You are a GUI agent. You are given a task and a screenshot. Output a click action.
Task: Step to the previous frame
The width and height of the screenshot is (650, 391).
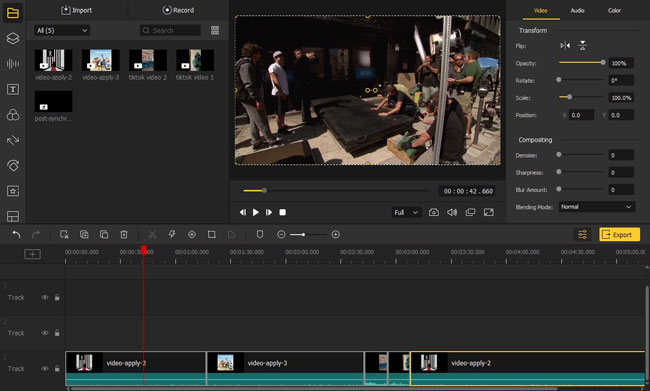[243, 212]
